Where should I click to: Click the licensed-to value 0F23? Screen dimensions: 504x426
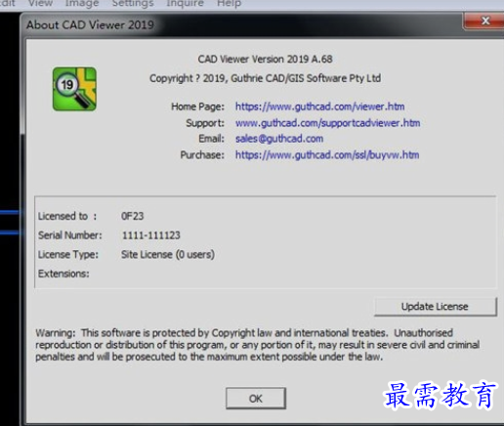[x=132, y=216]
